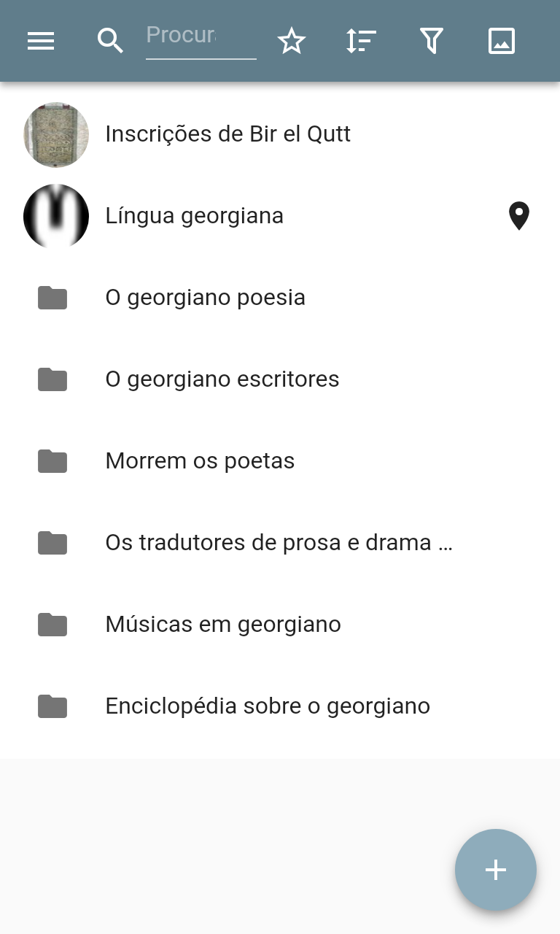Open the Inscrições de Bir el Qutt entry
This screenshot has height=934, width=560.
(x=228, y=134)
